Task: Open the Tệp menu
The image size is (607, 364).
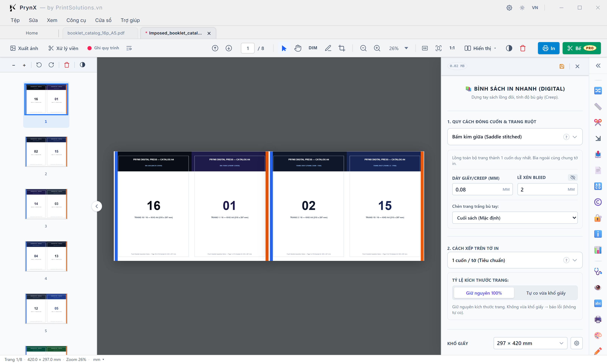Action: point(15,20)
